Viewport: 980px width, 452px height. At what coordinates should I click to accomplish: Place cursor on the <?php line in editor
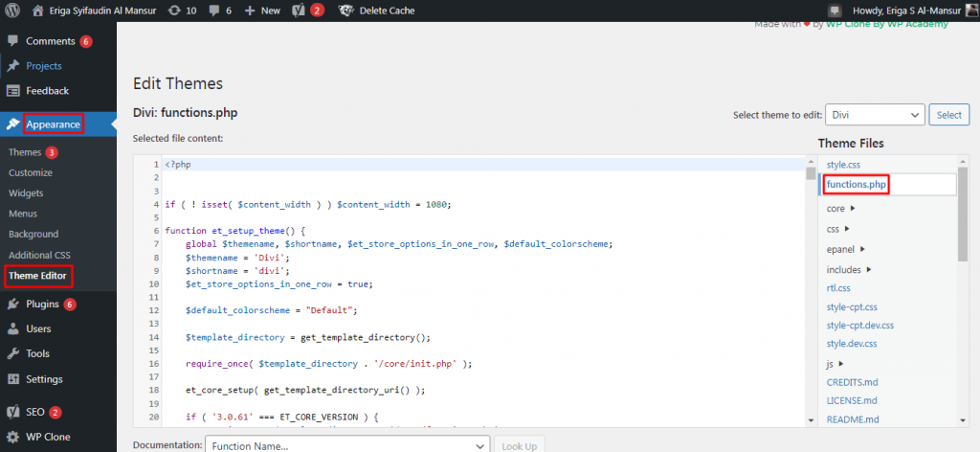tap(177, 165)
